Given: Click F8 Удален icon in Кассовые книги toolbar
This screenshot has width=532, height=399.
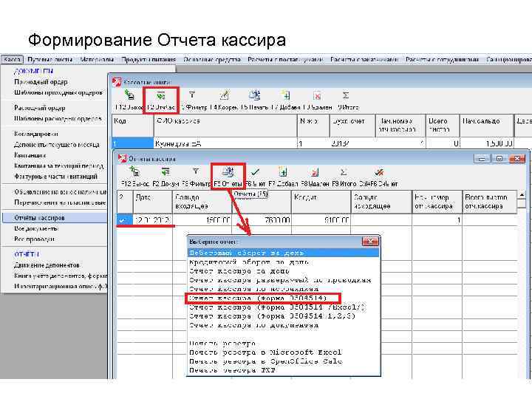Looking at the screenshot, I should pos(317,95).
